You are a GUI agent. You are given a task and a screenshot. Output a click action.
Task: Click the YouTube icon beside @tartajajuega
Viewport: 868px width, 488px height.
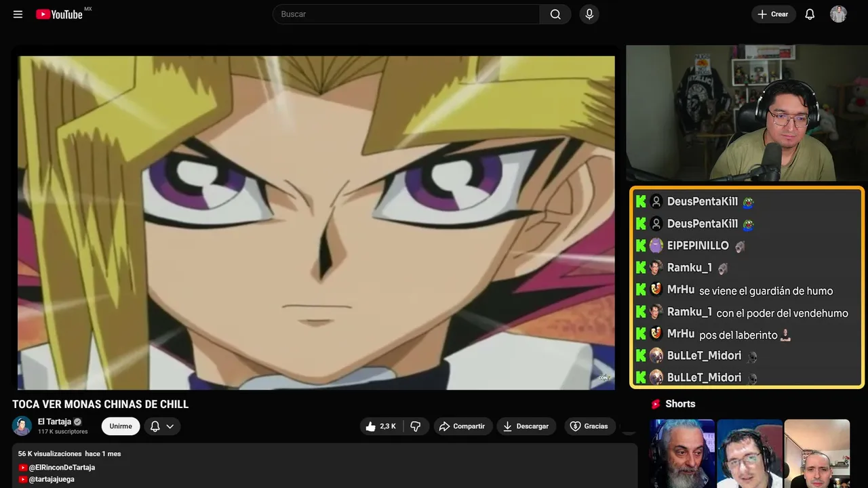coord(23,479)
